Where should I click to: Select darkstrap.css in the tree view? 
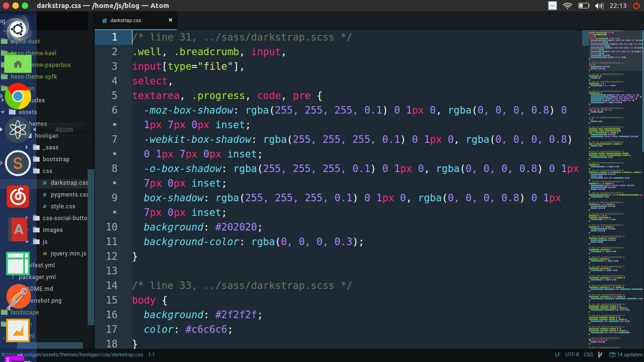69,183
